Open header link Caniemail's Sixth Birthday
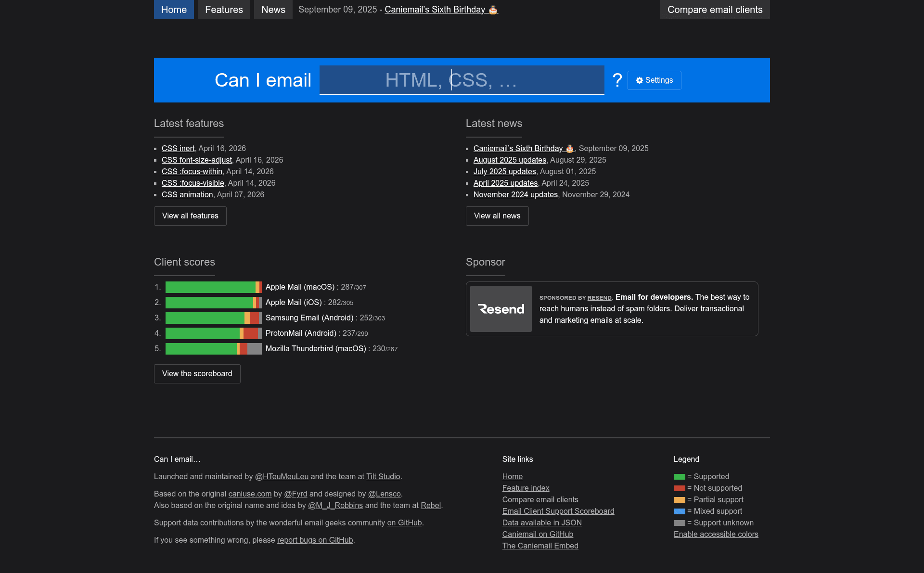This screenshot has width=924, height=573. point(441,10)
